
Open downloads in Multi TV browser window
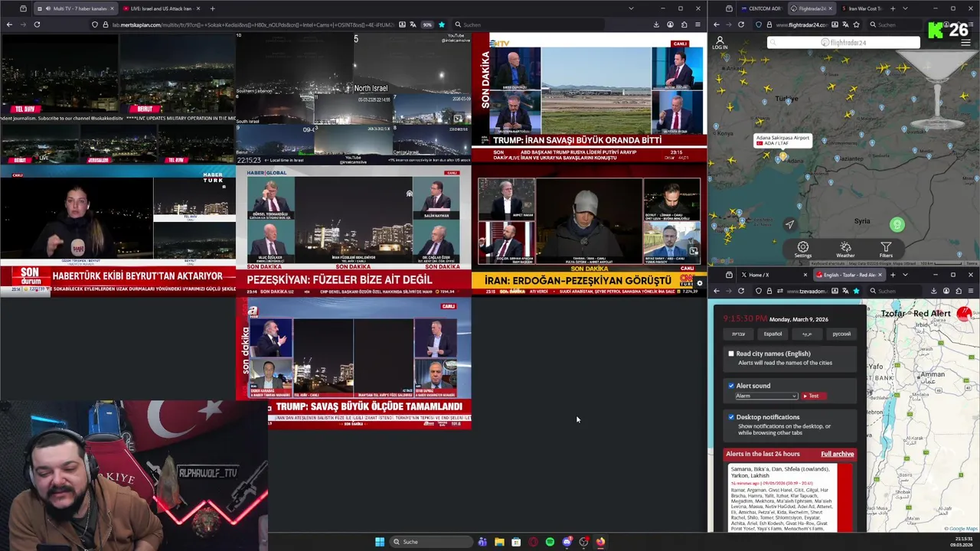pyautogui.click(x=656, y=24)
